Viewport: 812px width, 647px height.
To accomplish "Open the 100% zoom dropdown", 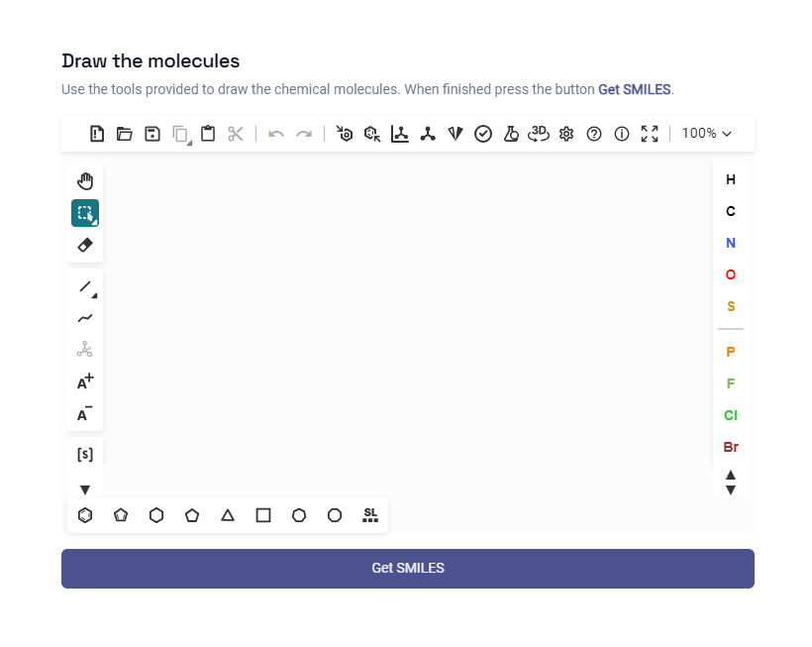I will tap(707, 134).
